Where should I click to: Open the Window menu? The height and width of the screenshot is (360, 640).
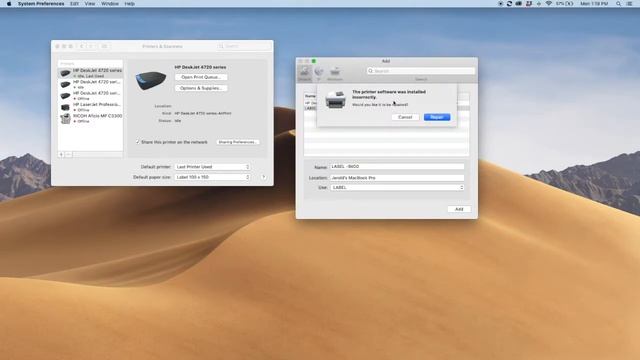tap(110, 4)
